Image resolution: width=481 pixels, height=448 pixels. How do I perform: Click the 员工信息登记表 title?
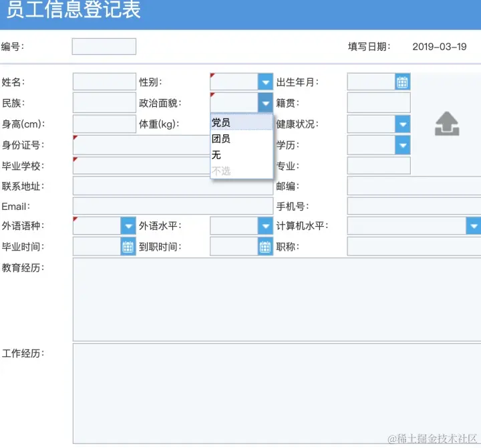[x=73, y=9]
